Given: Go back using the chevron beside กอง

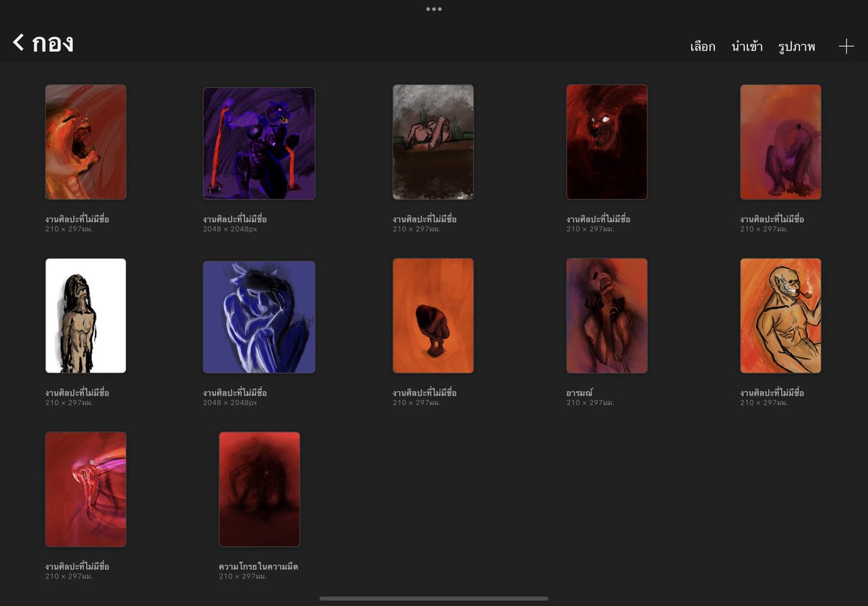Looking at the screenshot, I should (18, 43).
